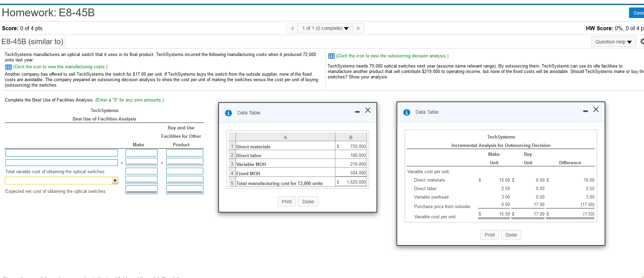
Task: Print the manufacturing costs table
Action: [287, 202]
